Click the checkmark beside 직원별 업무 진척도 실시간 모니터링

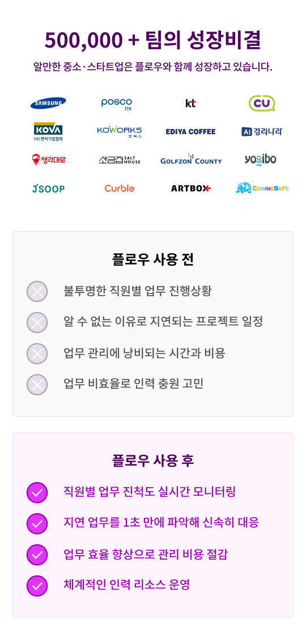tap(37, 492)
